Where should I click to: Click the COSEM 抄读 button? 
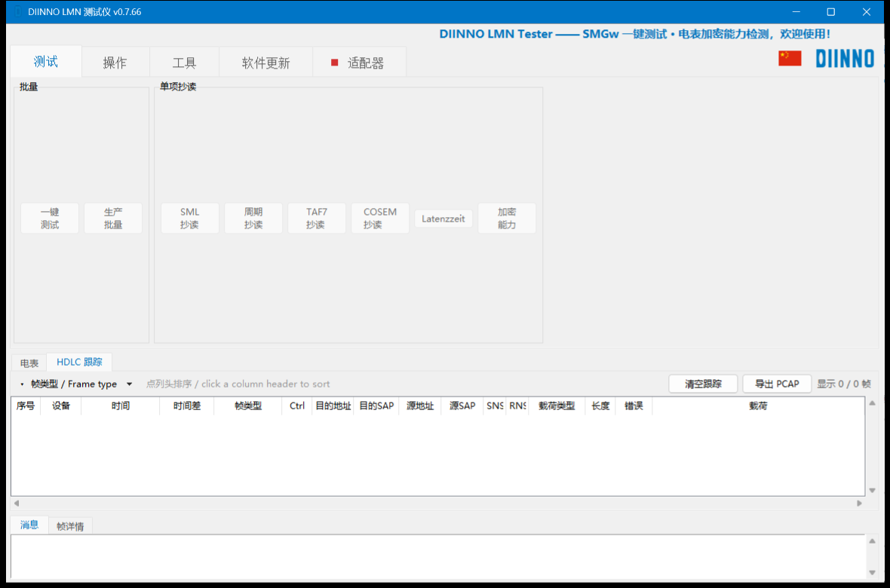tap(380, 219)
